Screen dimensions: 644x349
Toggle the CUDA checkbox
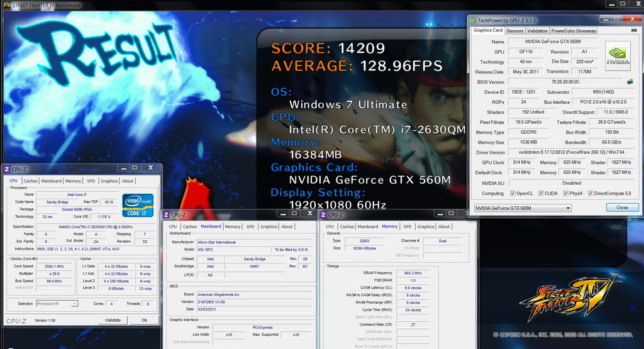point(541,194)
